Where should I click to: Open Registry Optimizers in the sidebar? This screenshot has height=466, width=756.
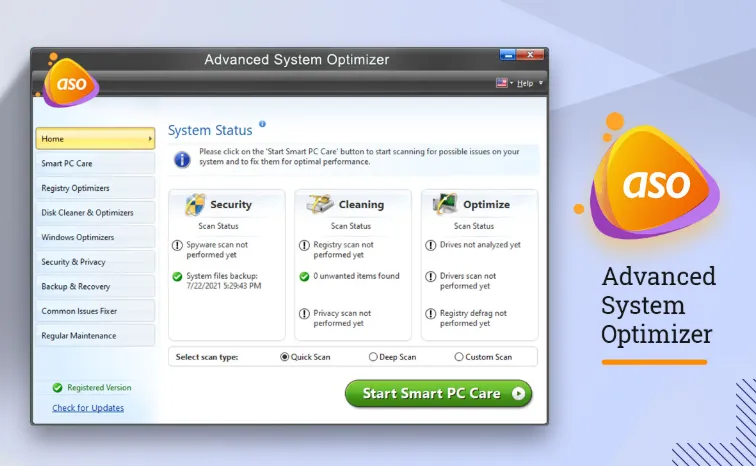[x=95, y=188]
